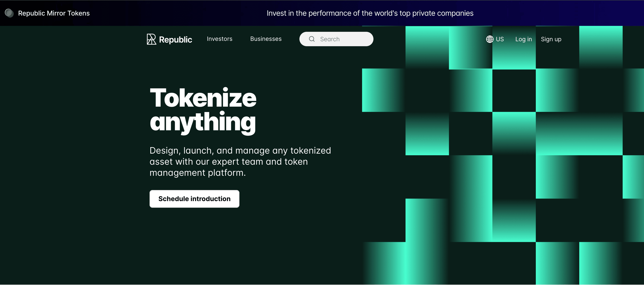Viewport: 644px width, 285px height.
Task: Click the magnifying glass search icon
Action: point(312,39)
